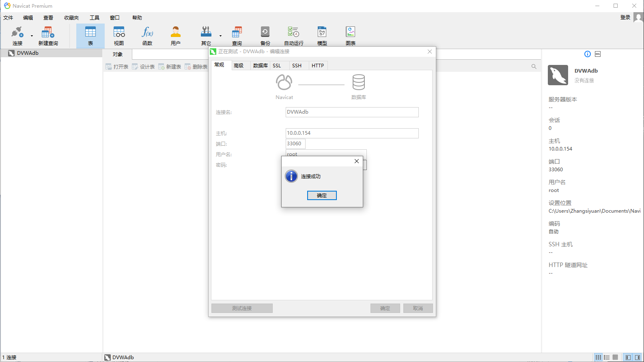Screen dimensions: 644x362
Task: Open the 模型 model icon
Action: (x=322, y=36)
